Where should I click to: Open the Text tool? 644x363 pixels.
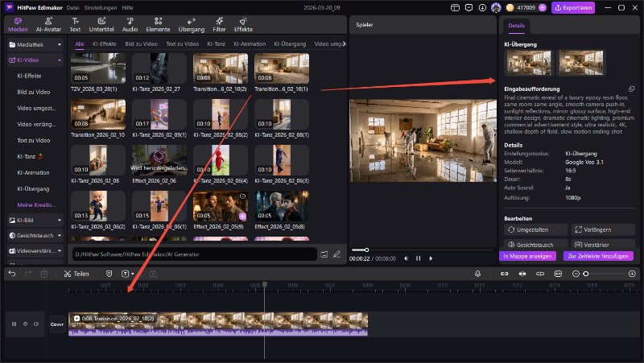[x=75, y=25]
